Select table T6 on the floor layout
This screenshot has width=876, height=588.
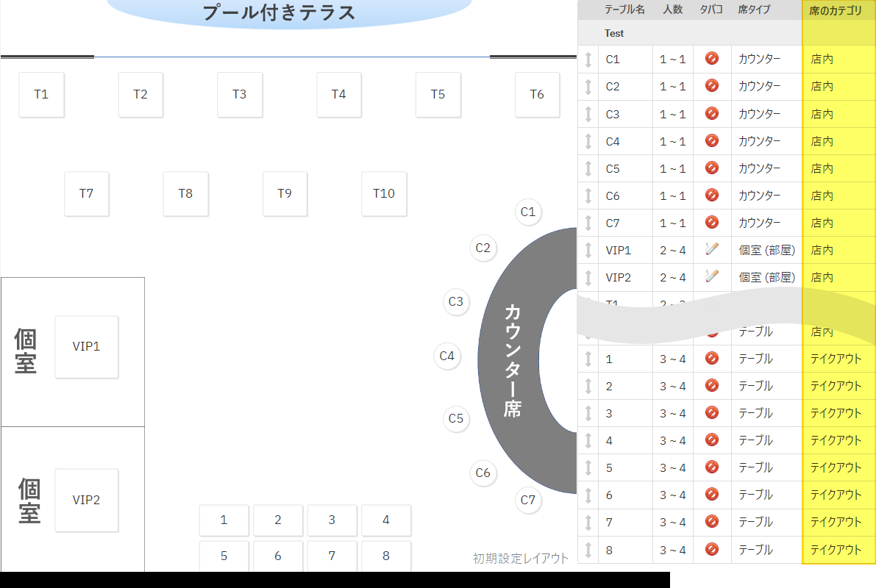pyautogui.click(x=537, y=94)
